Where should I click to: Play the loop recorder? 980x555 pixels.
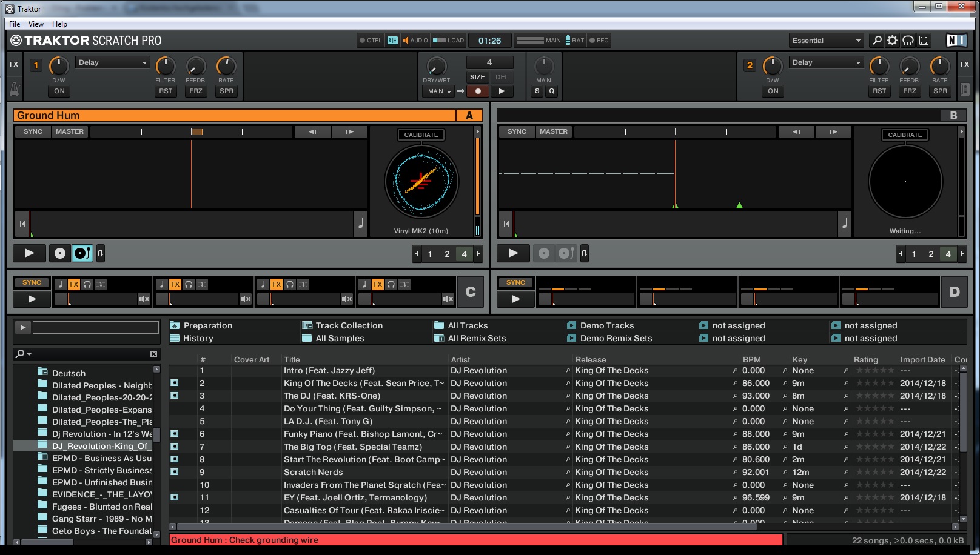[x=502, y=91]
